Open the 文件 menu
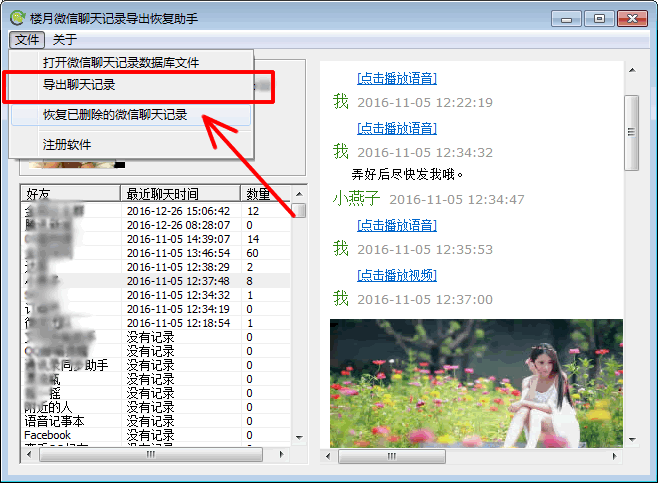The height and width of the screenshot is (483, 658). click(x=28, y=40)
